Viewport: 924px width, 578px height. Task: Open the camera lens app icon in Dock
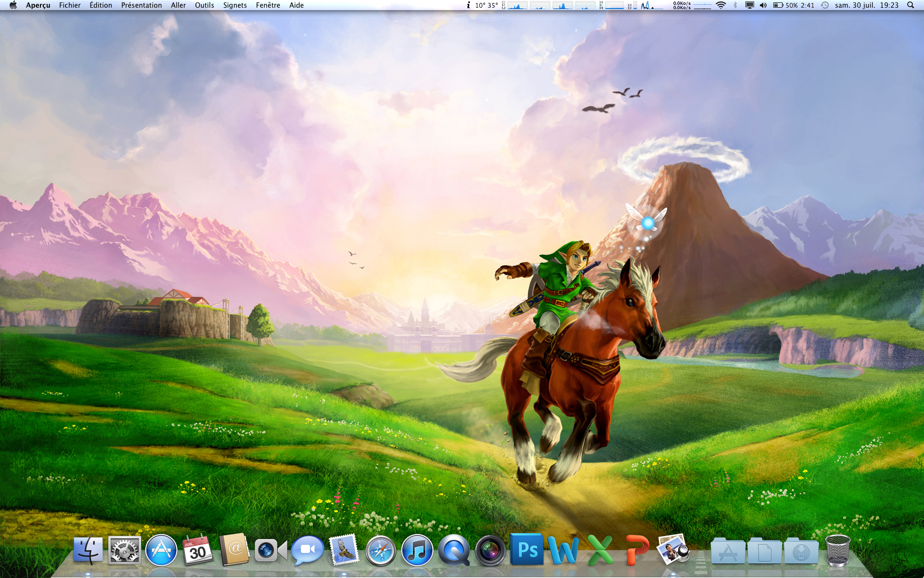click(490, 550)
